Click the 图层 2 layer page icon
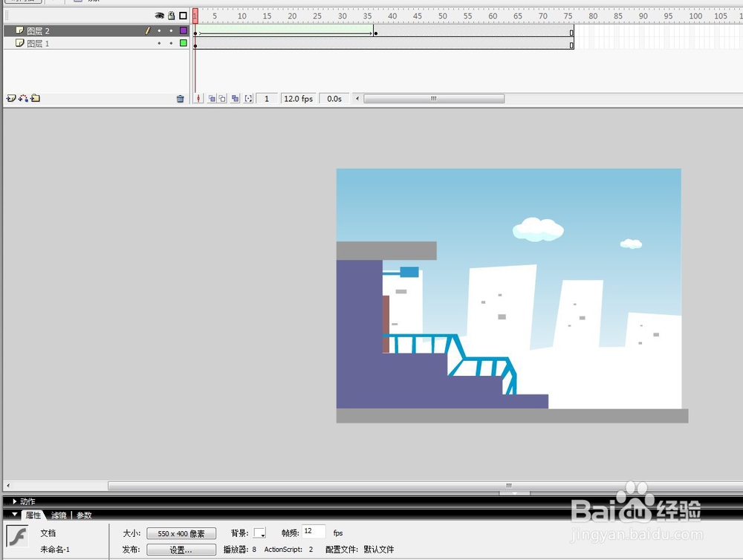The width and height of the screenshot is (743, 560). click(x=19, y=30)
